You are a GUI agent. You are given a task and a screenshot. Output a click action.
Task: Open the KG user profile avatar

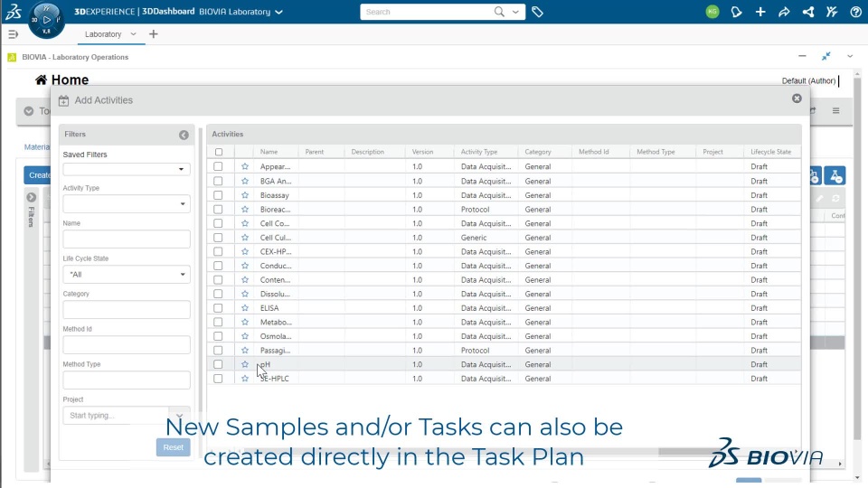pyautogui.click(x=712, y=12)
